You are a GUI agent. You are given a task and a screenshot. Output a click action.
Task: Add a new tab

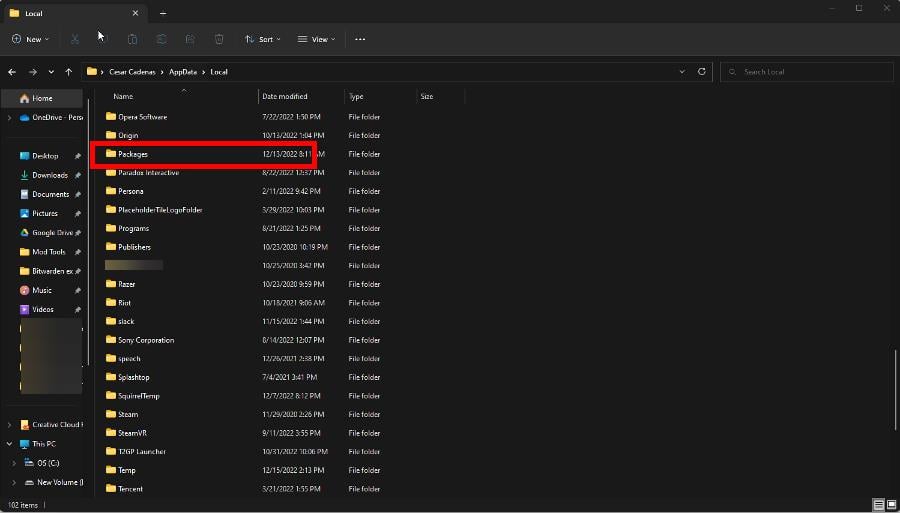click(163, 13)
